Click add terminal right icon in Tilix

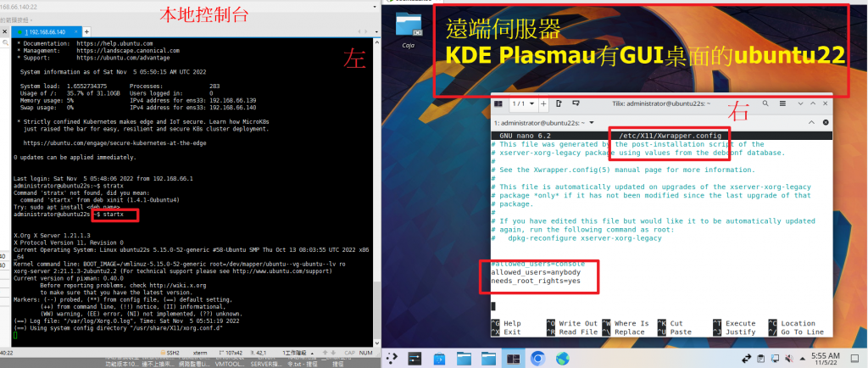tap(559, 103)
